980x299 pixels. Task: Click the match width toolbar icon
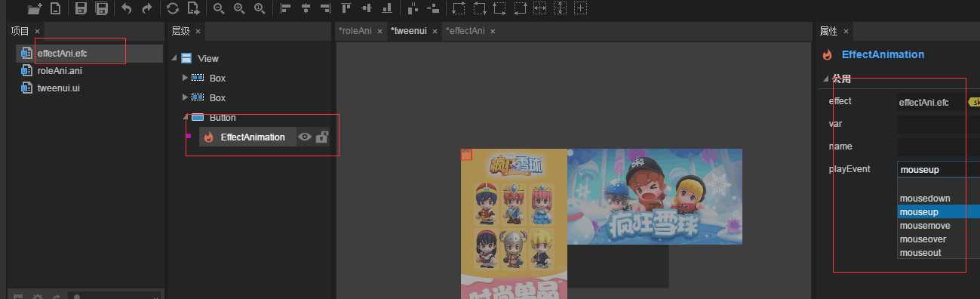[540, 9]
